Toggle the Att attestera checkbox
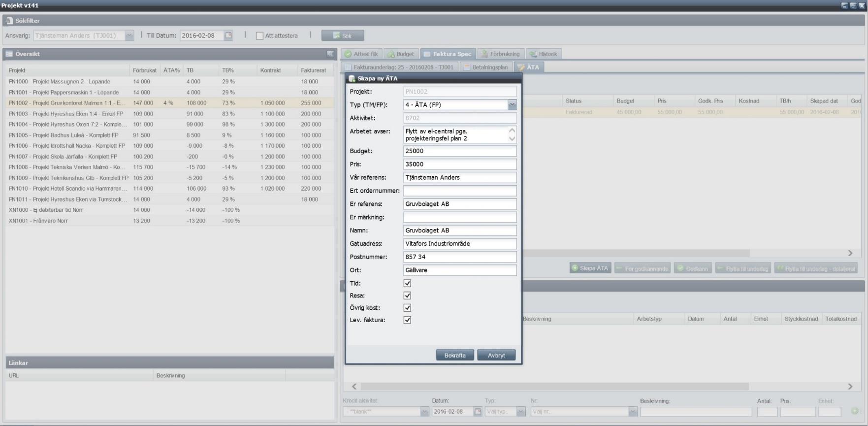The height and width of the screenshot is (426, 868). coord(259,36)
